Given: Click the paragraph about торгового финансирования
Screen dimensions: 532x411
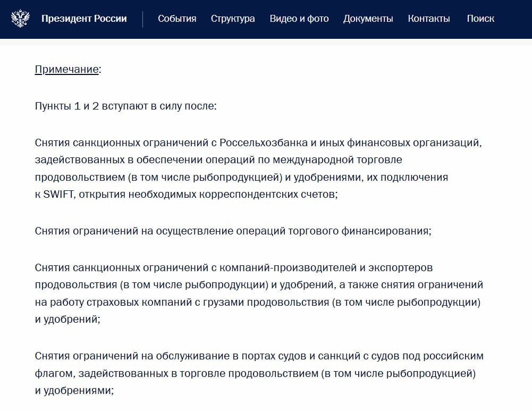Looking at the screenshot, I should [x=233, y=231].
